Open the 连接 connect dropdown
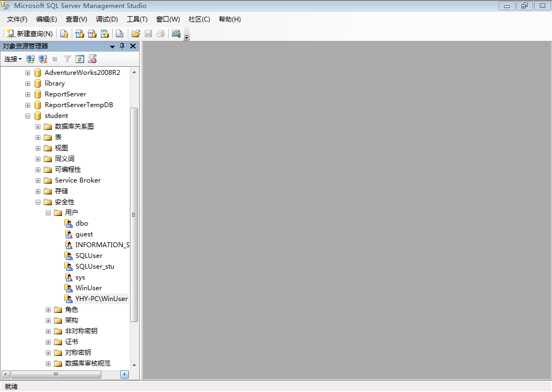 click(13, 59)
